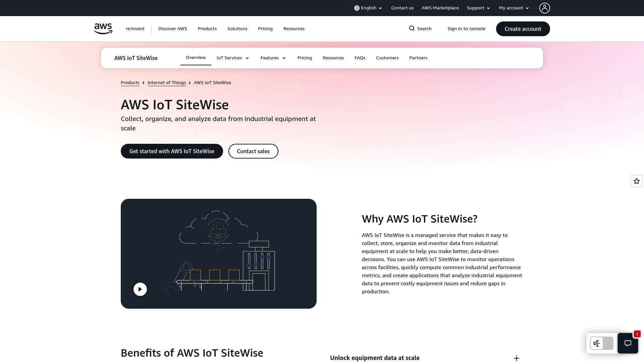Open Products in main navigation

[207, 29]
